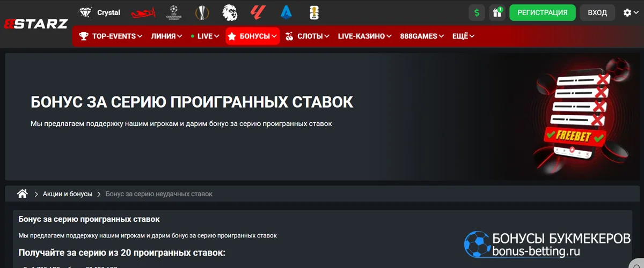
Task: Open the Crystal game shortcut
Action: coord(99,12)
